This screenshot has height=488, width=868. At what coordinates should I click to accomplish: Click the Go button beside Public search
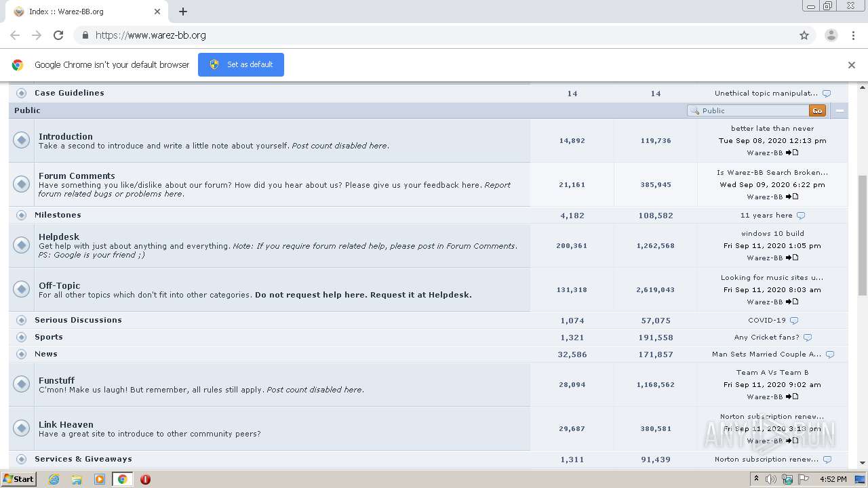[x=817, y=110]
